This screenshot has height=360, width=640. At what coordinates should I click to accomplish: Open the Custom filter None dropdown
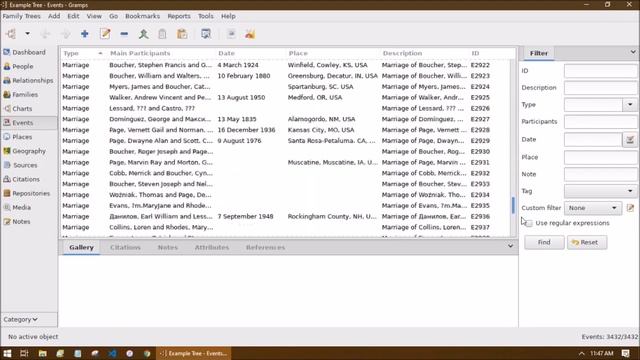click(x=593, y=208)
